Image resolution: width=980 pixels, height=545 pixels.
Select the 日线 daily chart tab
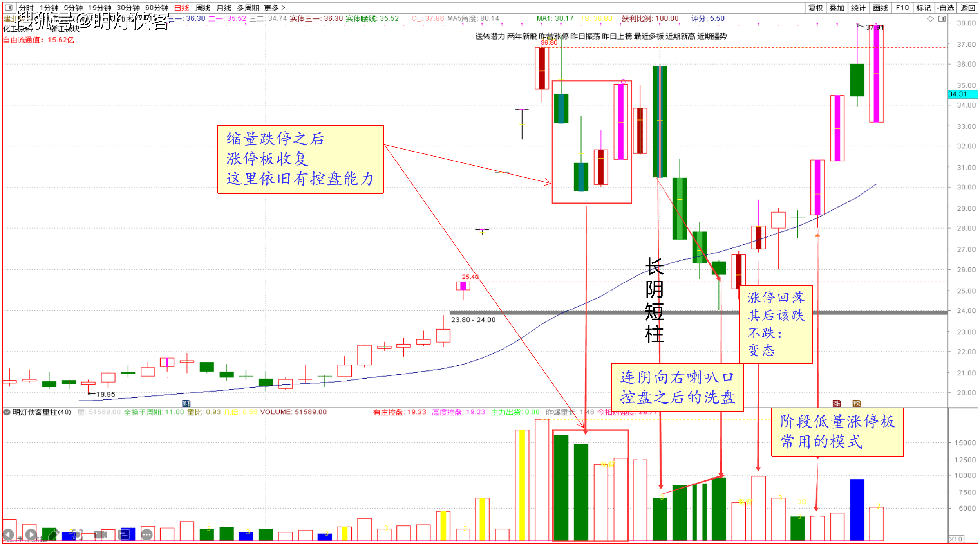[x=182, y=8]
